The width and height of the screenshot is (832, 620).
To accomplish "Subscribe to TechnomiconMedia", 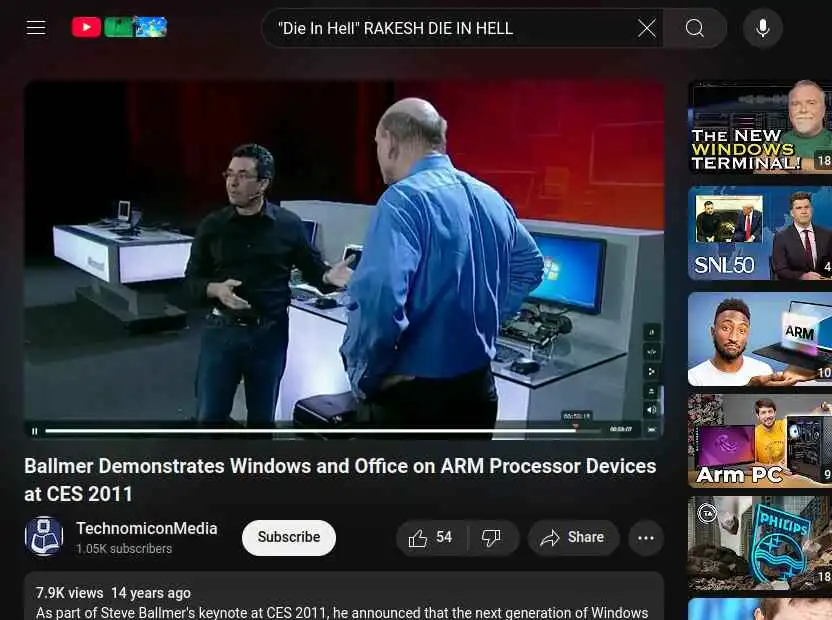I will tap(289, 537).
